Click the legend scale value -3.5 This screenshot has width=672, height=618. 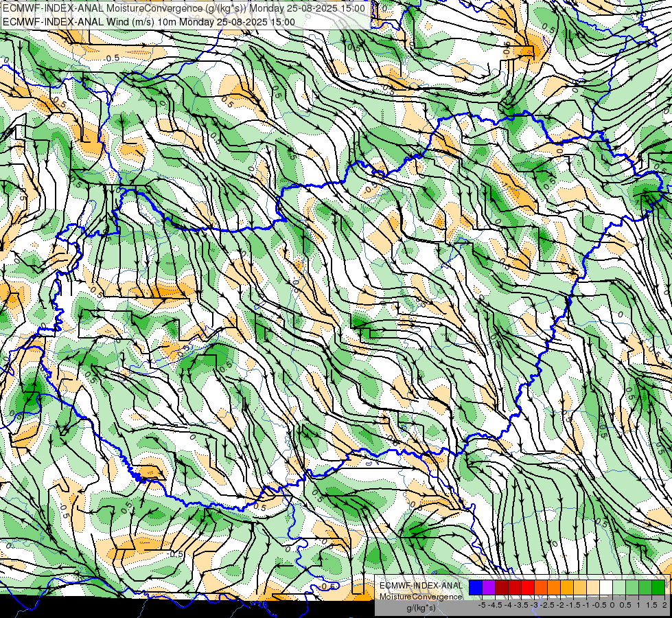tap(521, 605)
